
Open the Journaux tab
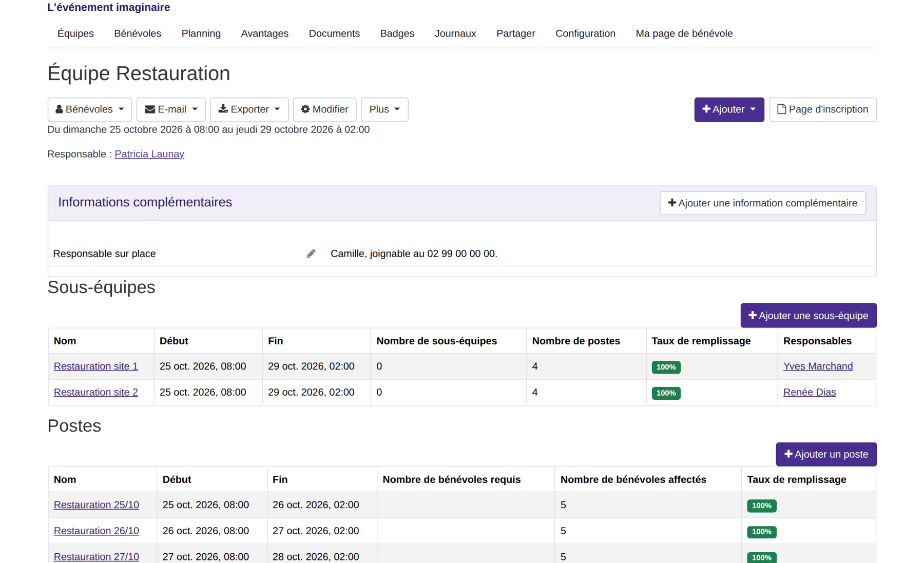click(455, 33)
